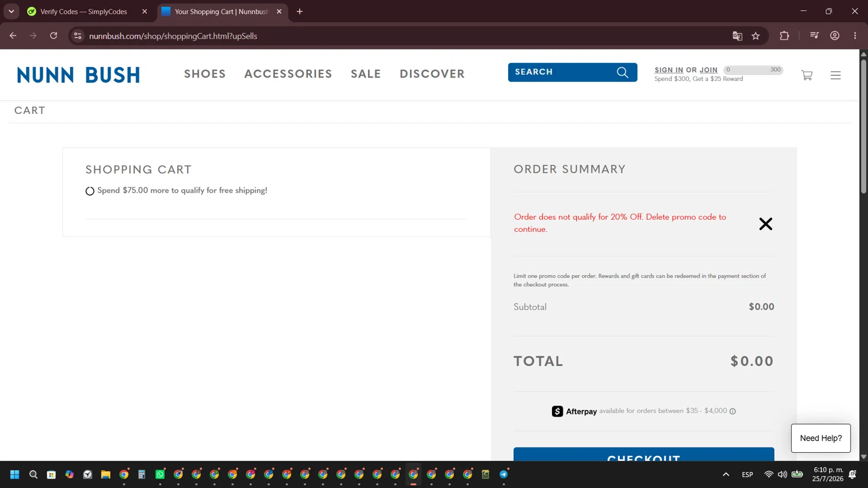This screenshot has height=488, width=868.
Task: Click the Nunn Bush logo
Action: [79, 75]
